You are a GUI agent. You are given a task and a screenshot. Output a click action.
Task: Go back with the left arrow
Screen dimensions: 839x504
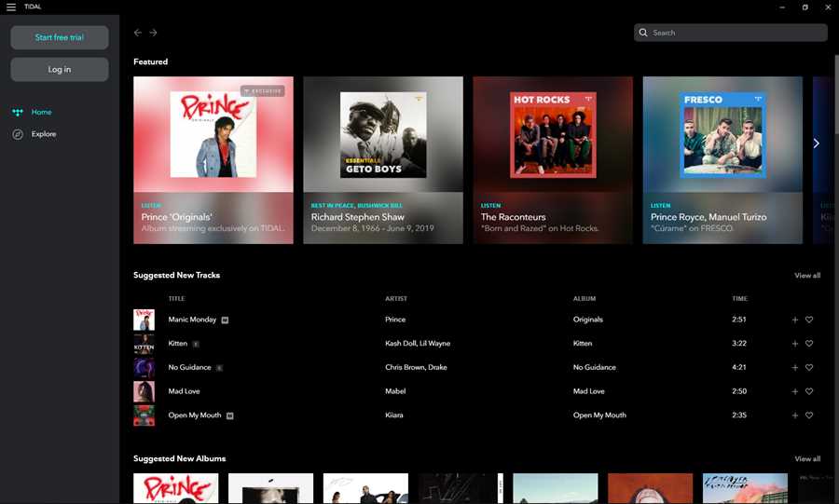tap(138, 33)
